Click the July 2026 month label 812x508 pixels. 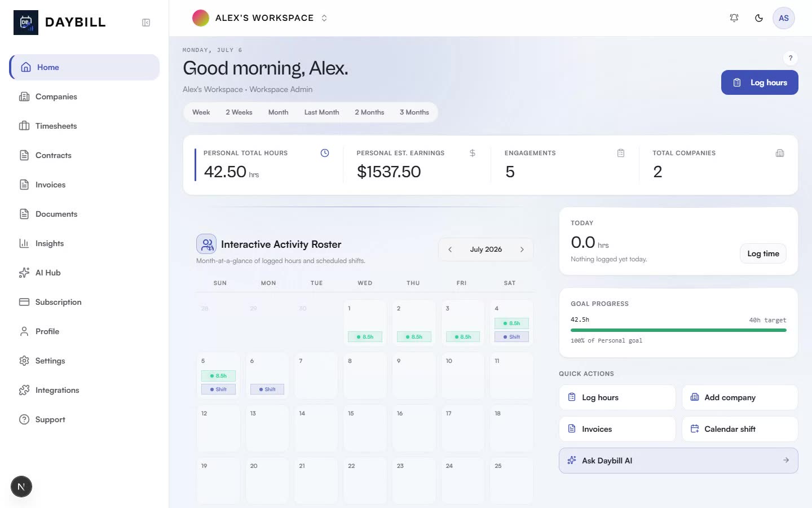pyautogui.click(x=486, y=249)
